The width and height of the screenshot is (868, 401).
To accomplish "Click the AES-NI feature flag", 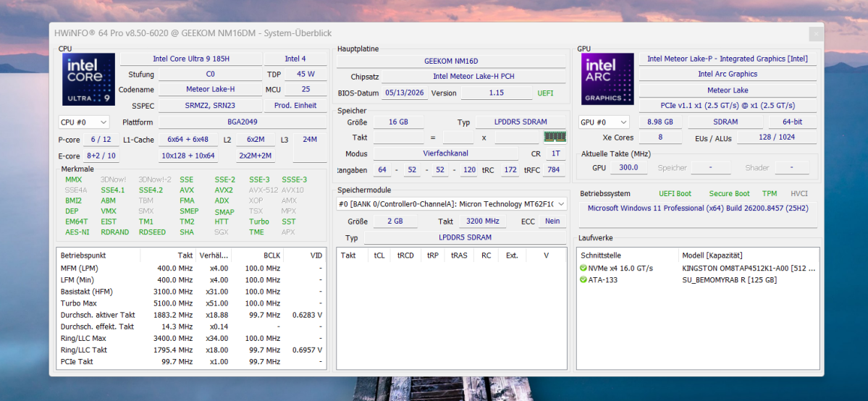I will tap(77, 232).
